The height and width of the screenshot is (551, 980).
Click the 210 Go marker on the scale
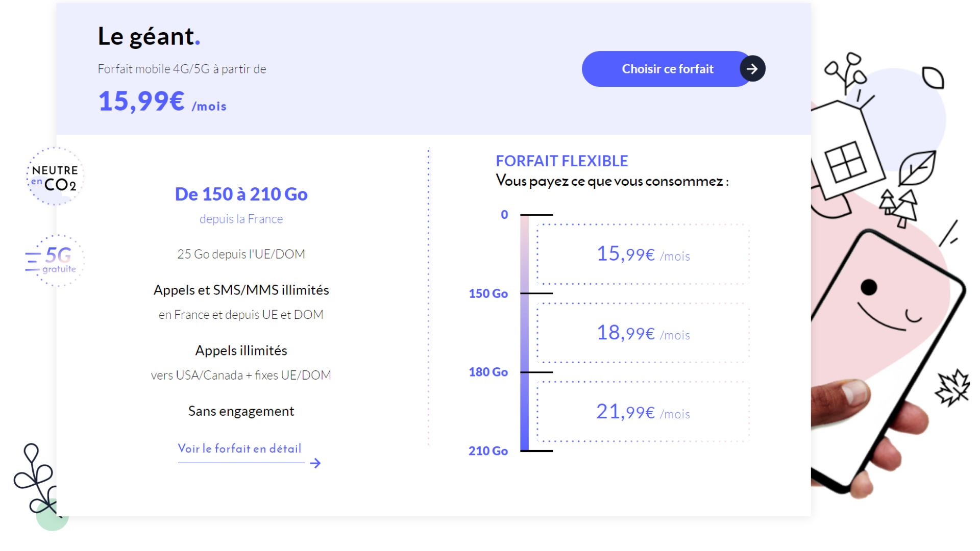[x=488, y=451]
